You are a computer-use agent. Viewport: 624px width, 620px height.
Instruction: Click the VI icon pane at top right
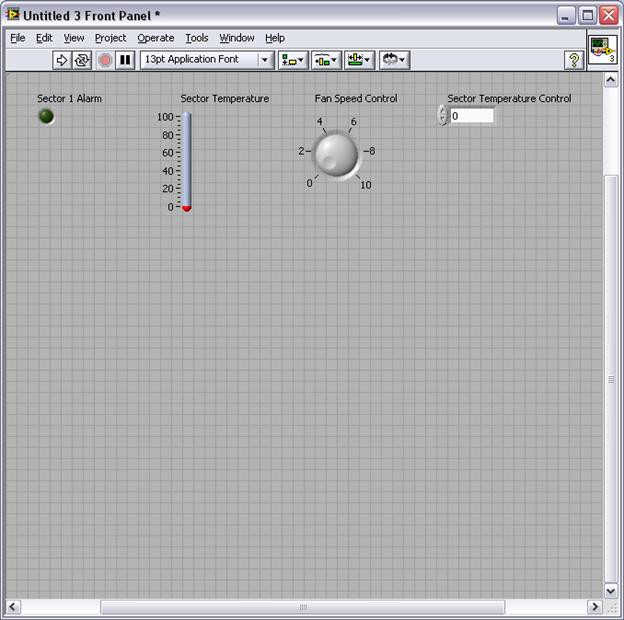603,49
